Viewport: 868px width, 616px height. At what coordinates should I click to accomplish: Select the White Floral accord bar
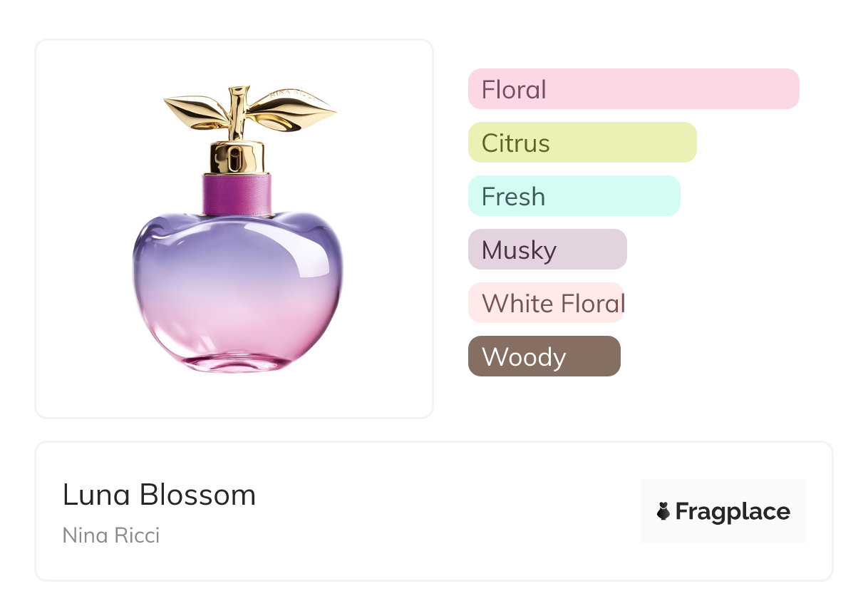tap(546, 303)
